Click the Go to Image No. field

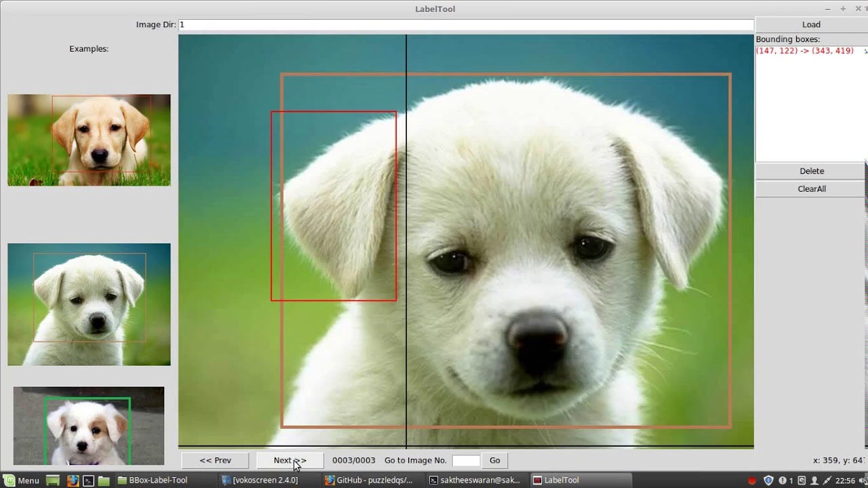coord(466,460)
